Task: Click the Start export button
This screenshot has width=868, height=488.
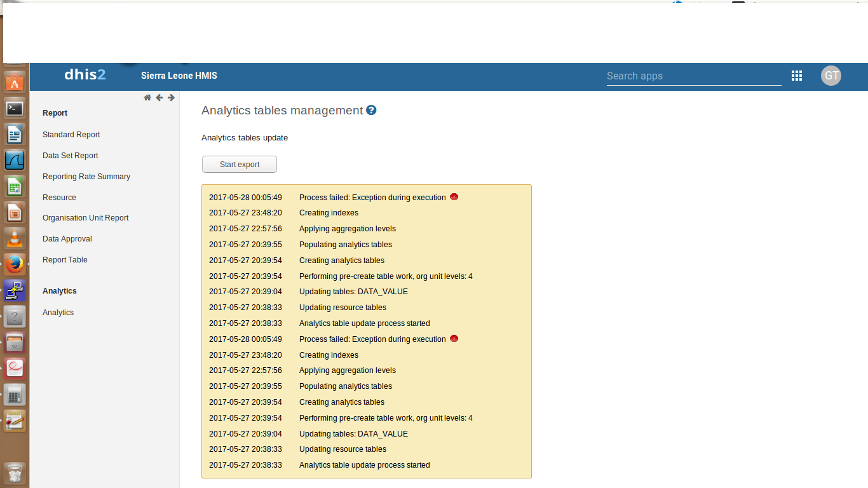Action: 240,164
